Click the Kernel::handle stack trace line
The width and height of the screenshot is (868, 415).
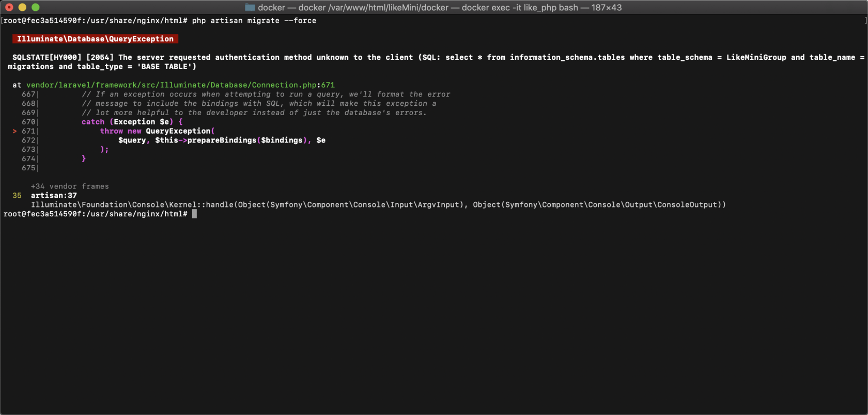378,205
